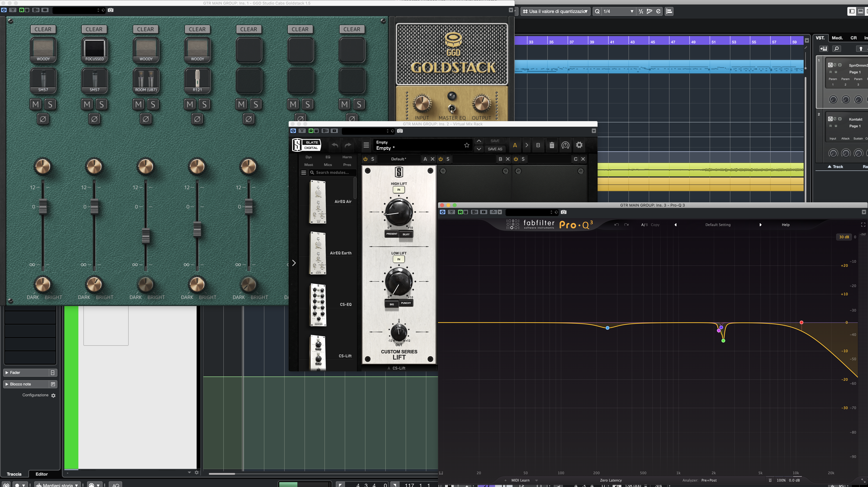Click the search icon in VST rack panel
Screen dimensions: 868x487
836,48
